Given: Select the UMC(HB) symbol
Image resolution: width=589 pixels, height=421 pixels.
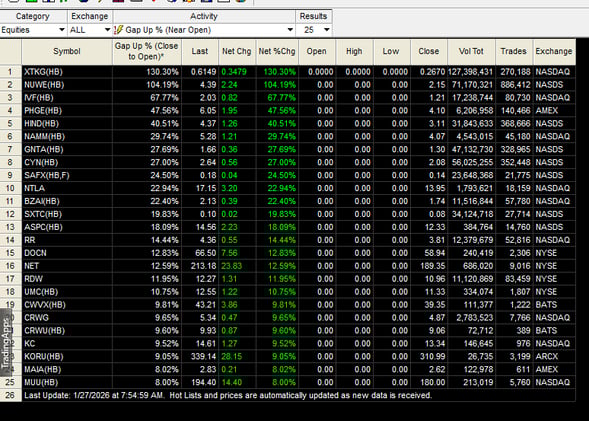Looking at the screenshot, I should click(x=41, y=292).
